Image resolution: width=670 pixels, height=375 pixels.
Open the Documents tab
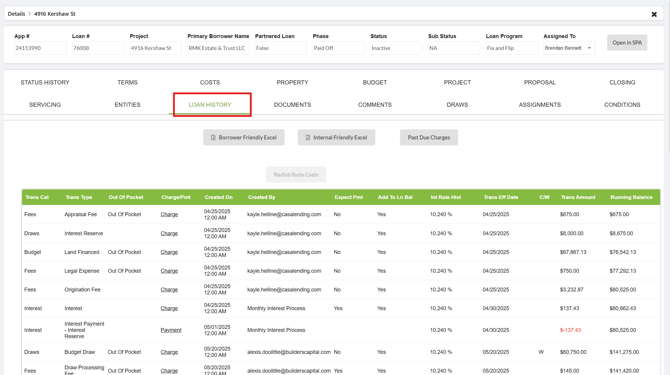292,105
